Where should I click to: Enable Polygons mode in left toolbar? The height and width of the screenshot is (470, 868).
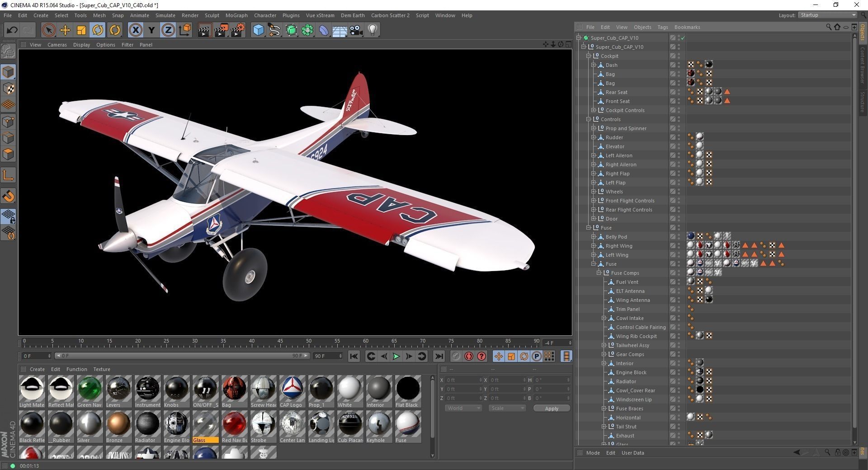[x=8, y=154]
